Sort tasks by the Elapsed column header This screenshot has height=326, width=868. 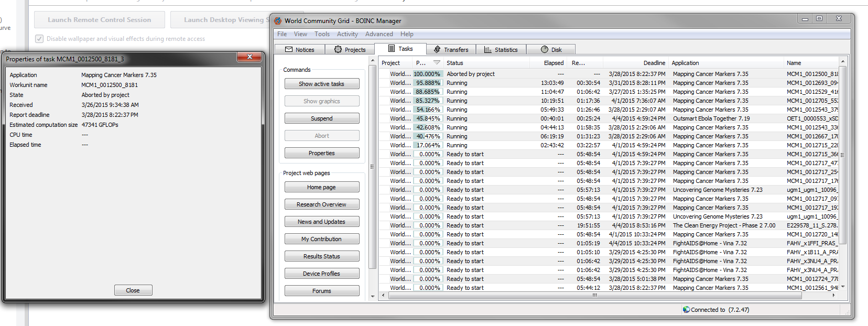tap(549, 63)
